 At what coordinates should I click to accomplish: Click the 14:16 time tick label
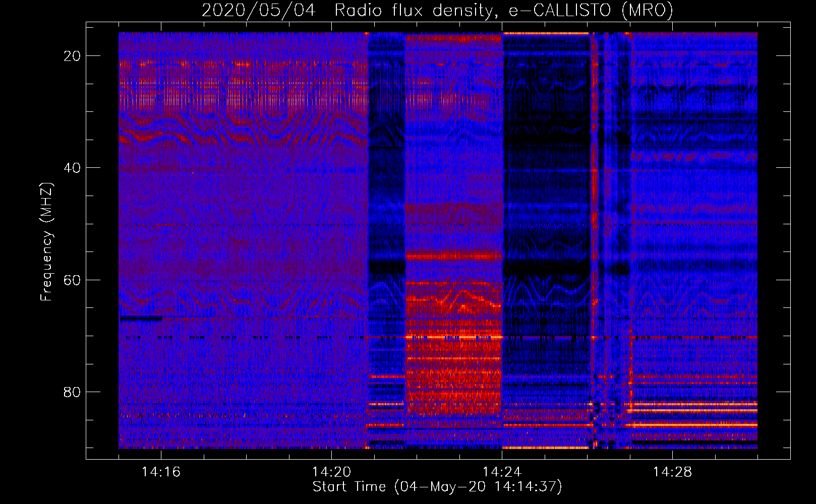pyautogui.click(x=161, y=472)
